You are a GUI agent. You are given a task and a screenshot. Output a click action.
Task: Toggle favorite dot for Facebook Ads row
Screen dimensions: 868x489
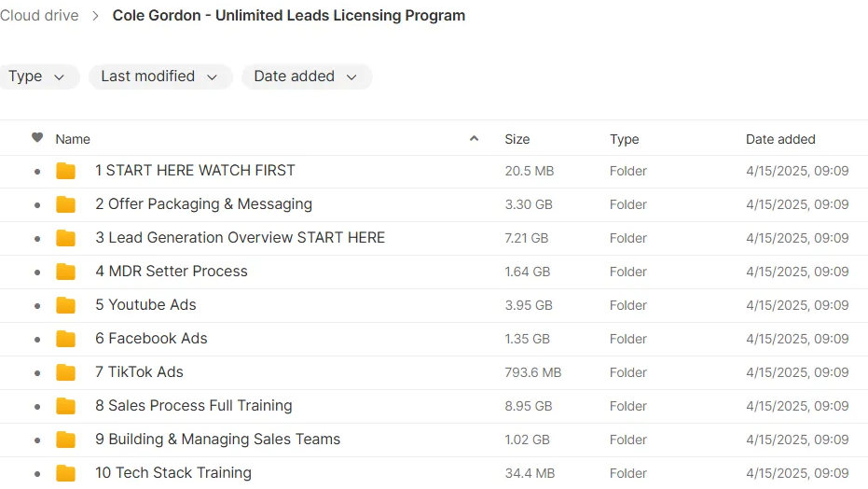click(37, 340)
